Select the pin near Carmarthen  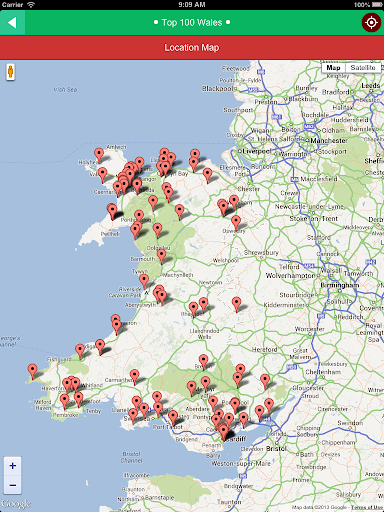point(134,377)
